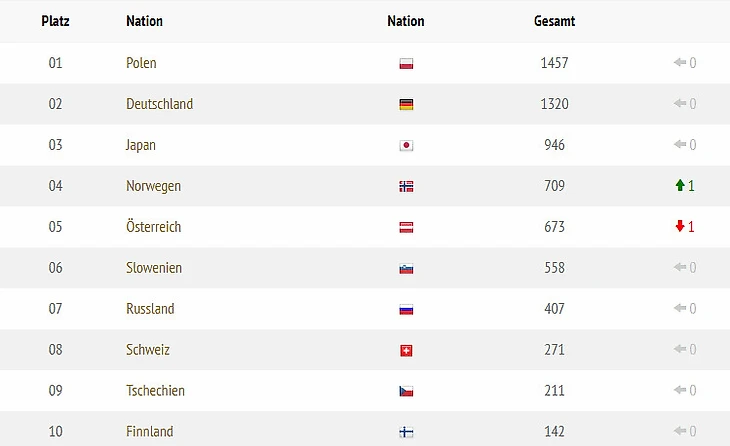
Task: Click the Poland flag icon
Action: tap(406, 64)
